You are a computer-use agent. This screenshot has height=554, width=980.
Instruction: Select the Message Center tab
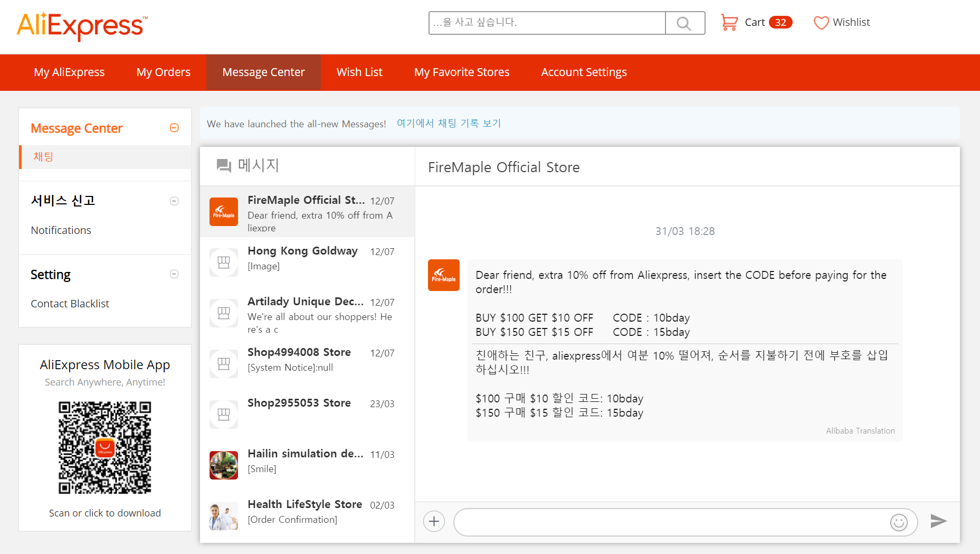point(263,72)
